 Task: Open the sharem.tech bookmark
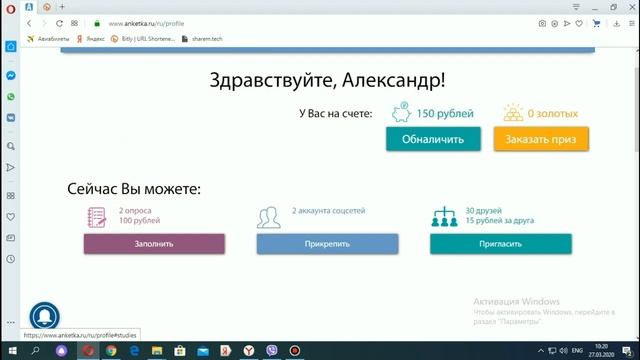coord(202,39)
